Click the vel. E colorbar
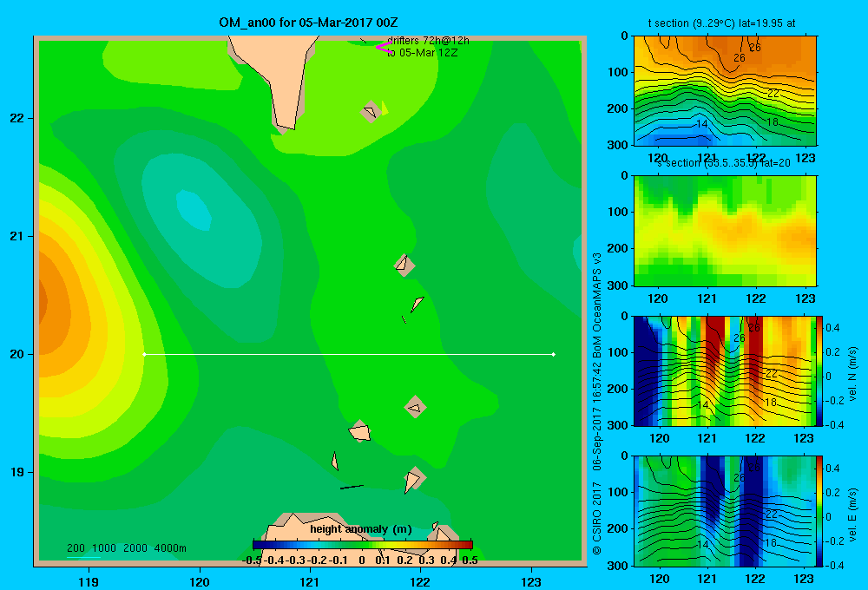Screen dimensions: 868x590 tap(819, 511)
